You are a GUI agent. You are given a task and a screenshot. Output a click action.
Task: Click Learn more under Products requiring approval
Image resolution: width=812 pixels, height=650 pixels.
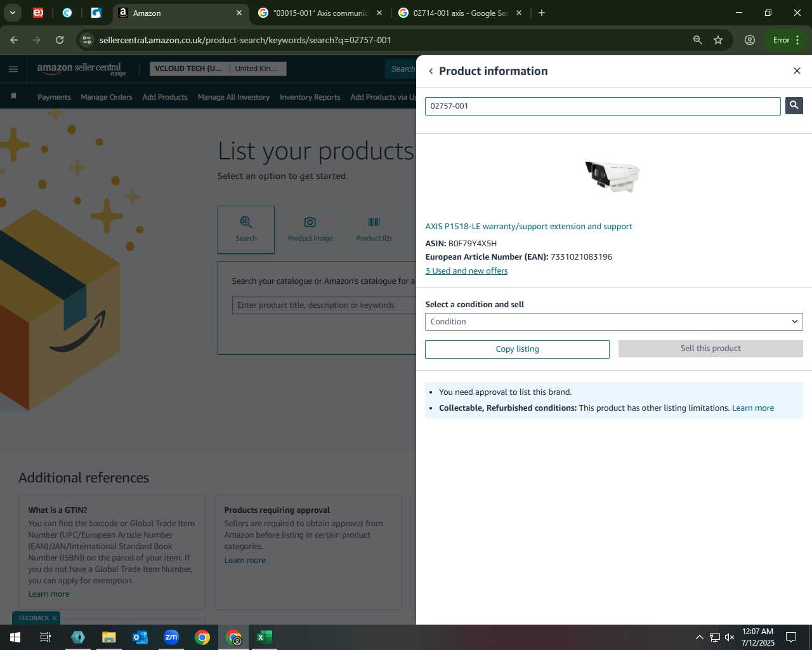coord(245,560)
